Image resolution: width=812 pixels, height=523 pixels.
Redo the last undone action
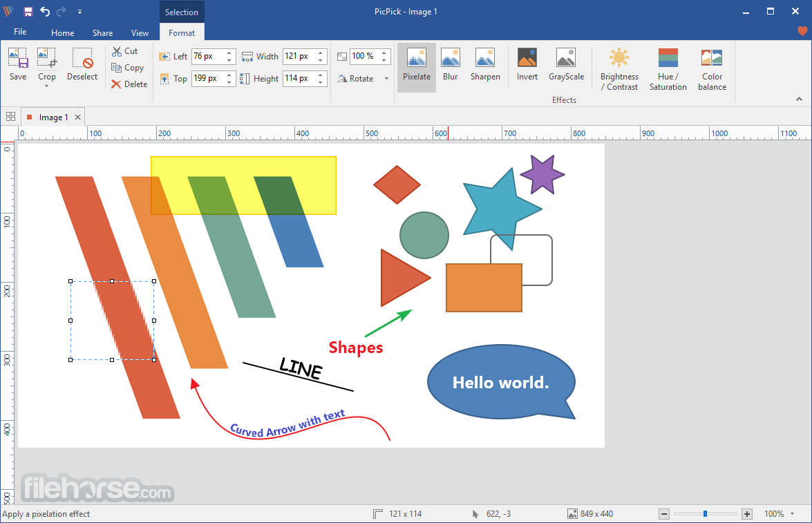point(62,11)
